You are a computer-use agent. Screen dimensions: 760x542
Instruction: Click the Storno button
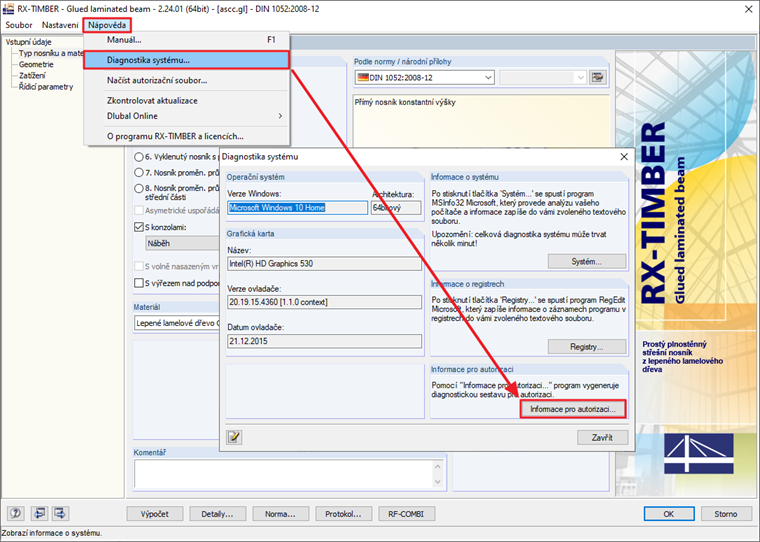[726, 514]
